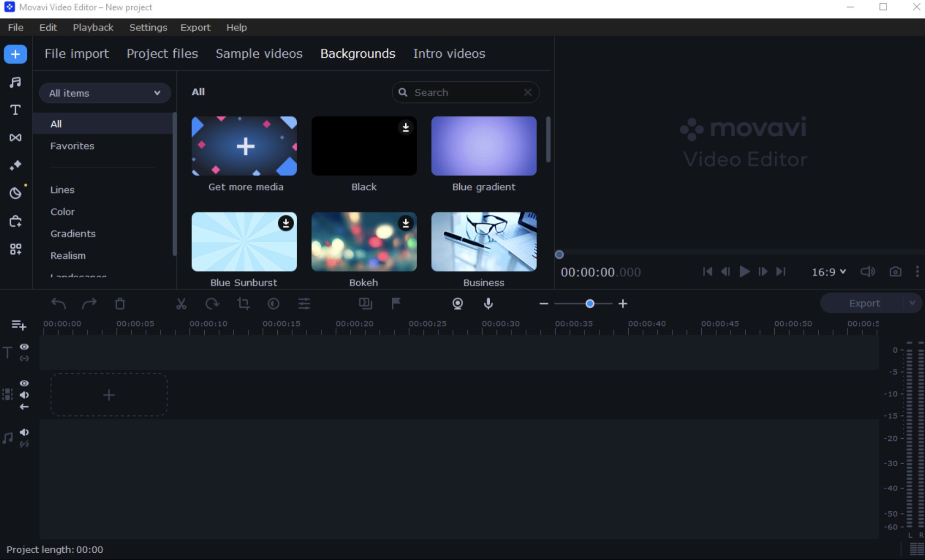This screenshot has width=925, height=560.
Task: Toggle visibility of the video track
Action: tap(24, 383)
